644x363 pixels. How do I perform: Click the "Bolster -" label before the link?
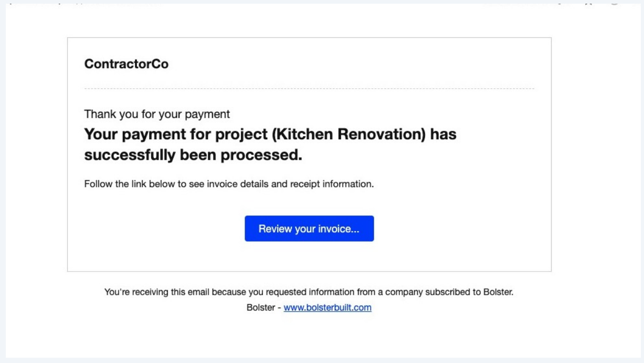(x=263, y=308)
